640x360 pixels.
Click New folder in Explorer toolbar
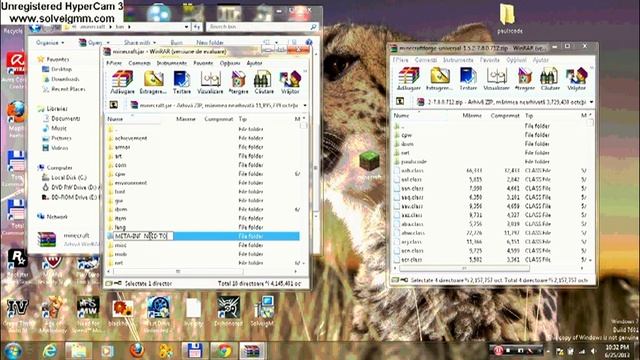pyautogui.click(x=210, y=42)
